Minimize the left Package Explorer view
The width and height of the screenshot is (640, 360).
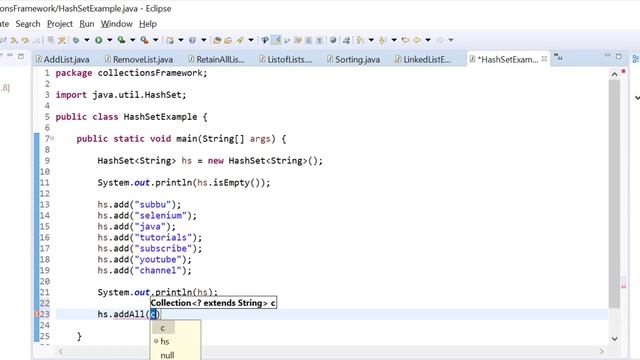(x=10, y=55)
